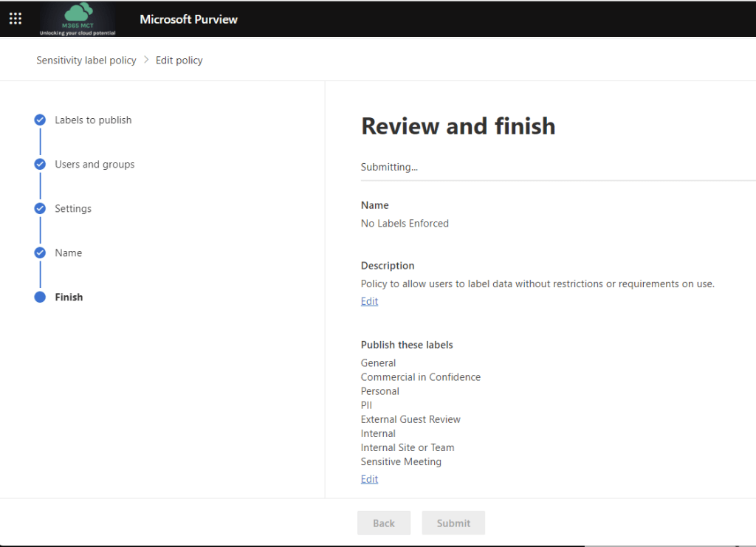
Task: Click Edit link under Description
Action: [369, 301]
